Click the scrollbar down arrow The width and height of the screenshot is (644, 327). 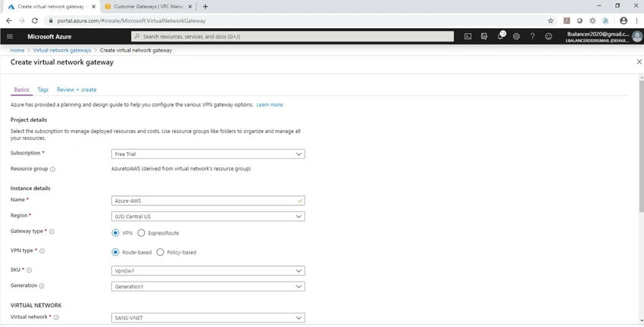pyautogui.click(x=641, y=320)
